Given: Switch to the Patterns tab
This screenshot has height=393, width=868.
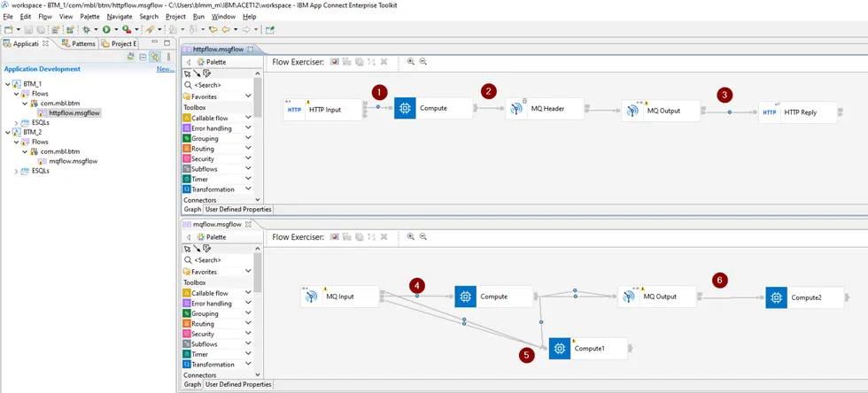Looking at the screenshot, I should tap(79, 43).
